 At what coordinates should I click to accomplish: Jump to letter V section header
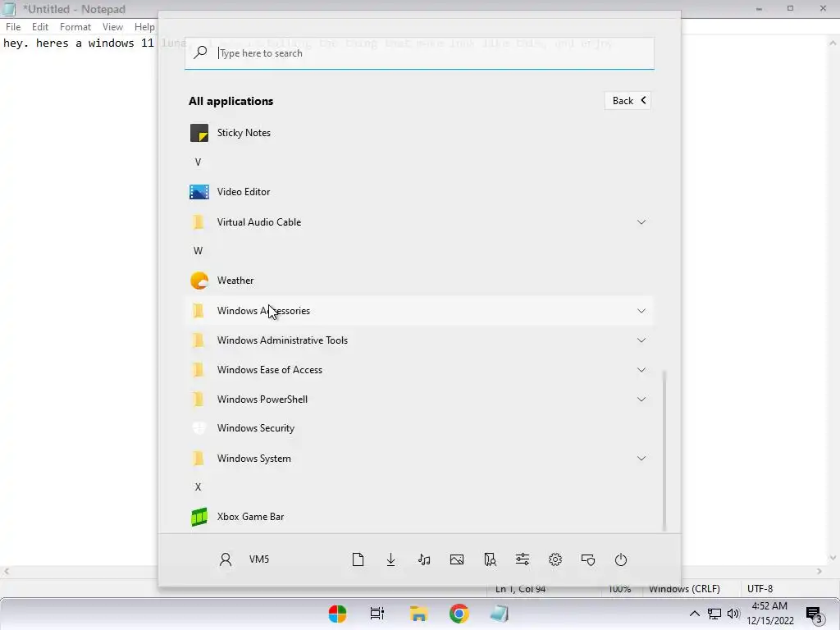[199, 162]
